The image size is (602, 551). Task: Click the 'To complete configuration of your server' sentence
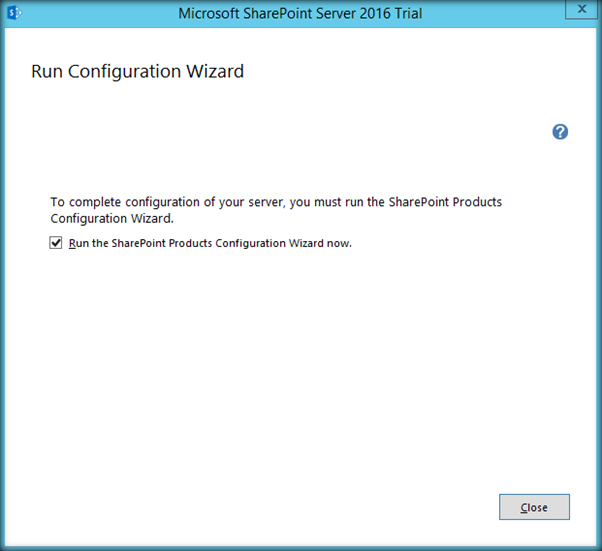168,202
